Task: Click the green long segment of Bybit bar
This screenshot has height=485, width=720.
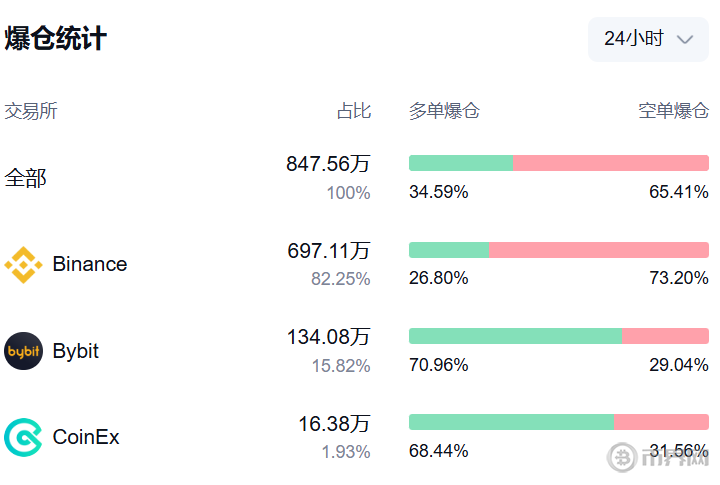Action: click(x=515, y=336)
